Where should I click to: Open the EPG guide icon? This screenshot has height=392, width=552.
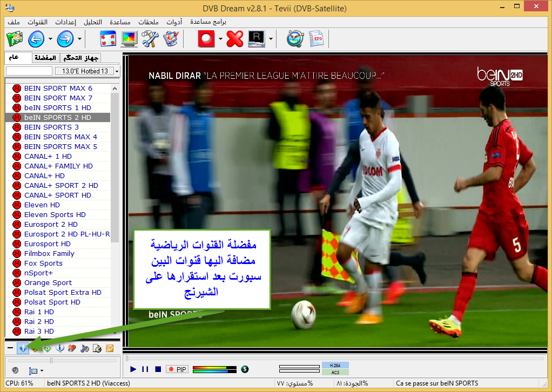pyautogui.click(x=317, y=39)
